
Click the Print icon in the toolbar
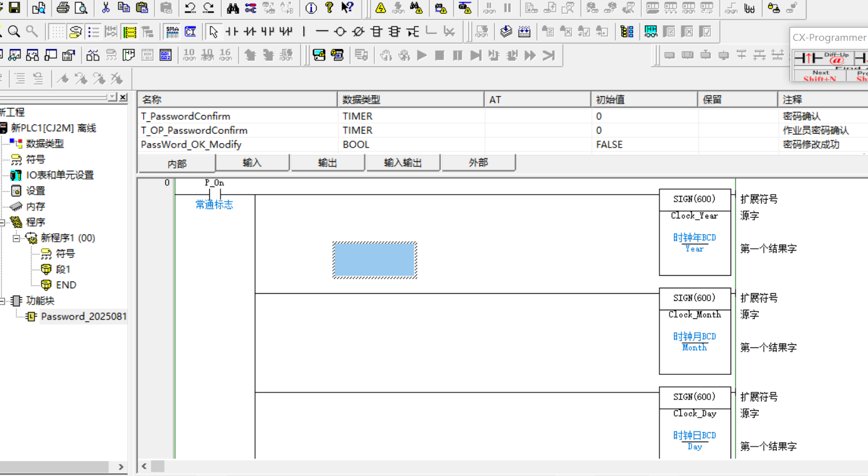tap(63, 8)
